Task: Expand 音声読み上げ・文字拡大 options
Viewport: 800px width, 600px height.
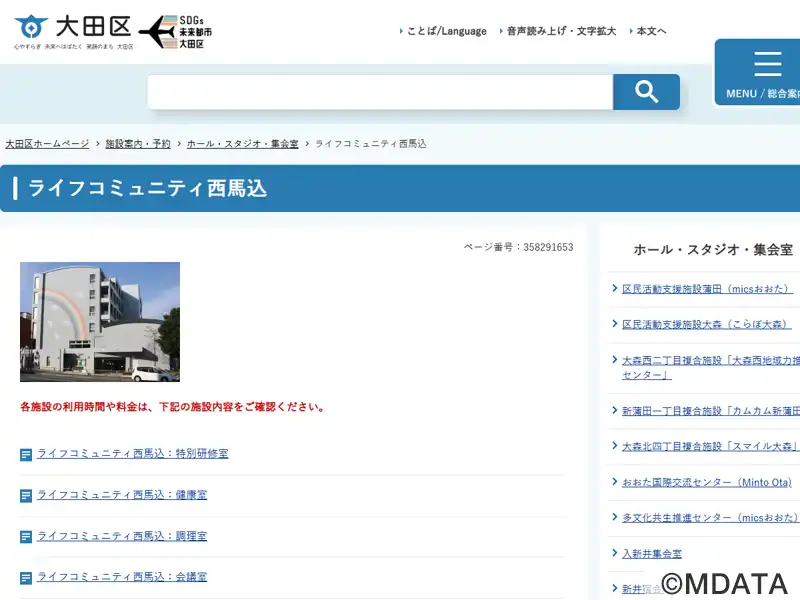Action: 560,31
